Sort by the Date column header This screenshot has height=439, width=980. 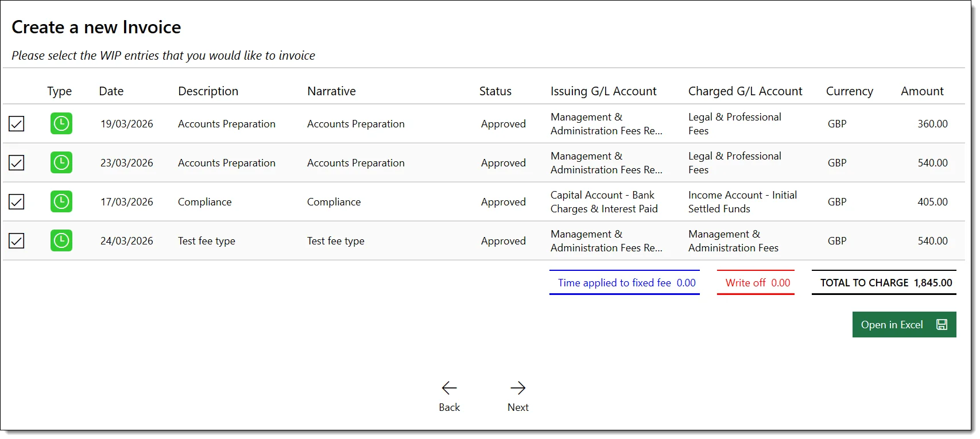[x=111, y=91]
